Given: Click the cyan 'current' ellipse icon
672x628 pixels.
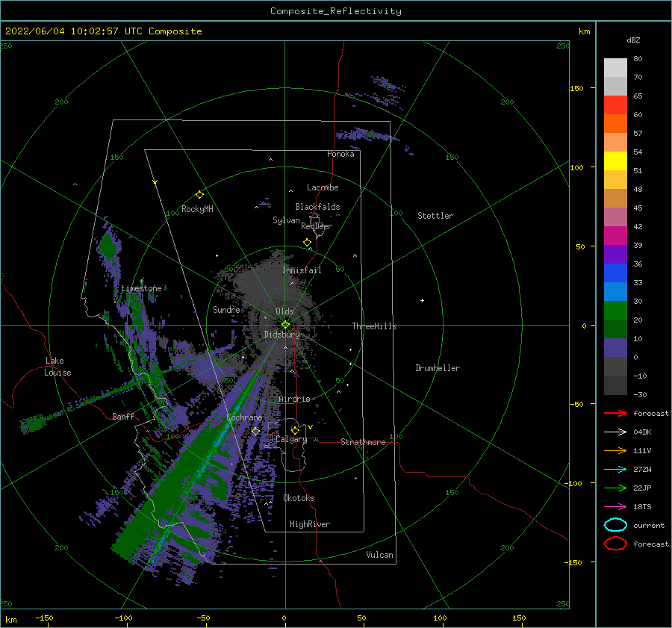Looking at the screenshot, I should click(x=615, y=525).
